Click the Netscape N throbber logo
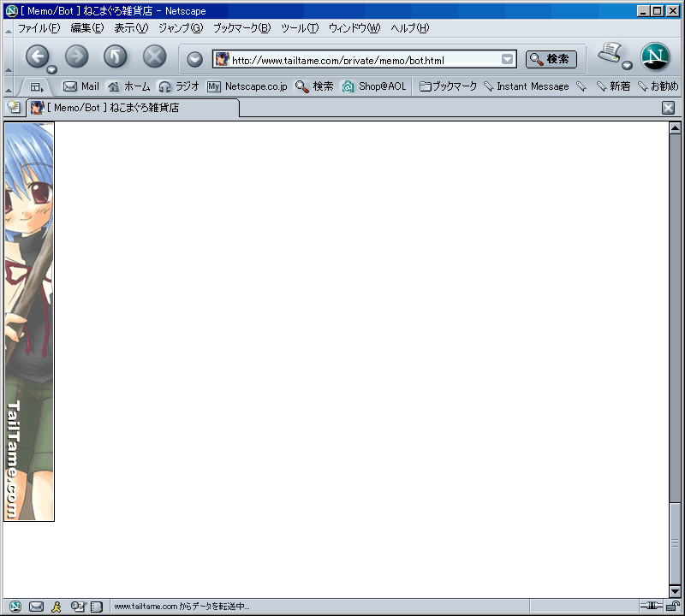Viewport: 685px width, 616px height. pos(655,56)
